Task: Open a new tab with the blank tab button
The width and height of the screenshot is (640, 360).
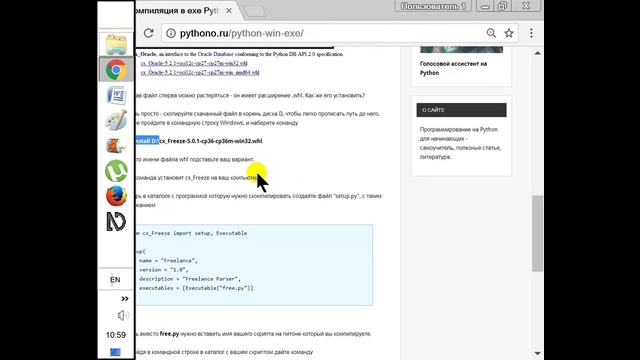Action: 255,11
